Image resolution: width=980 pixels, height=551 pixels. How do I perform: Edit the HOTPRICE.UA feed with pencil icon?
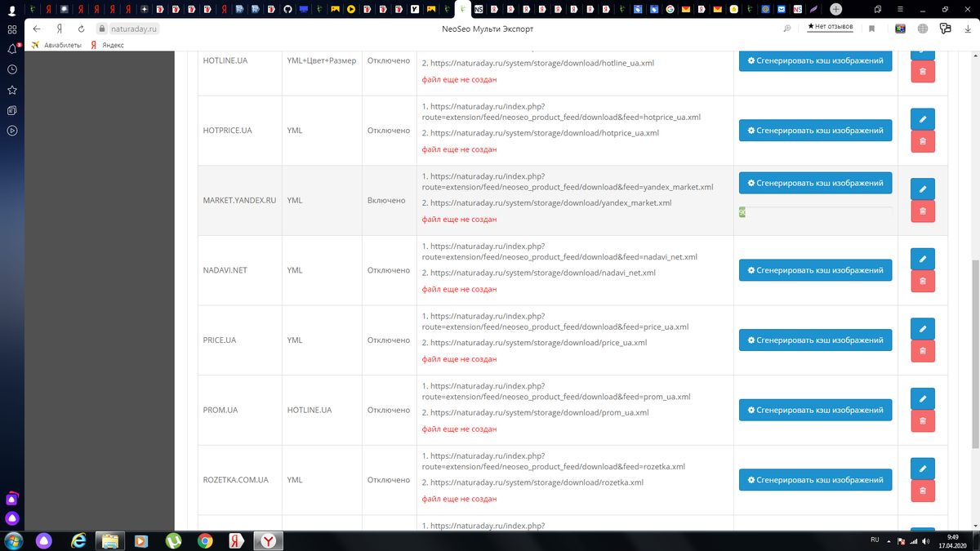point(922,119)
